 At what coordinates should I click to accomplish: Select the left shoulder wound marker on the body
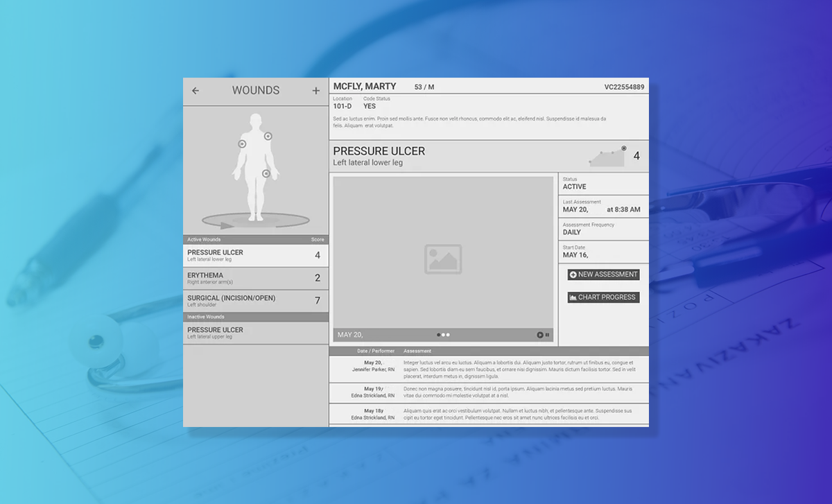[268, 137]
